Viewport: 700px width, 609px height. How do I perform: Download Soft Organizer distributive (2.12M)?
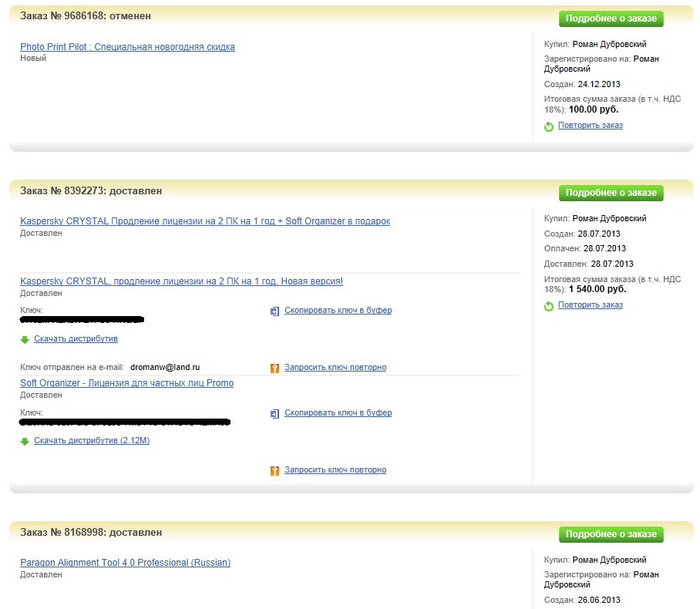tap(92, 441)
